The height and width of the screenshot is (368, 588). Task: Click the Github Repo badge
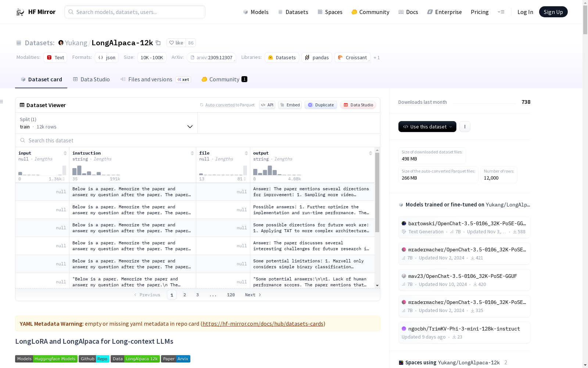[x=94, y=359]
